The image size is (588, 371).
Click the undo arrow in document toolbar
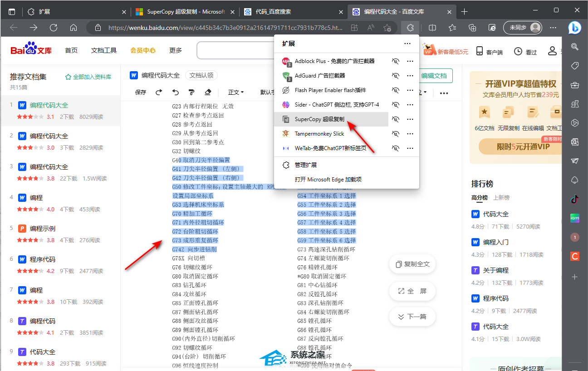(176, 92)
